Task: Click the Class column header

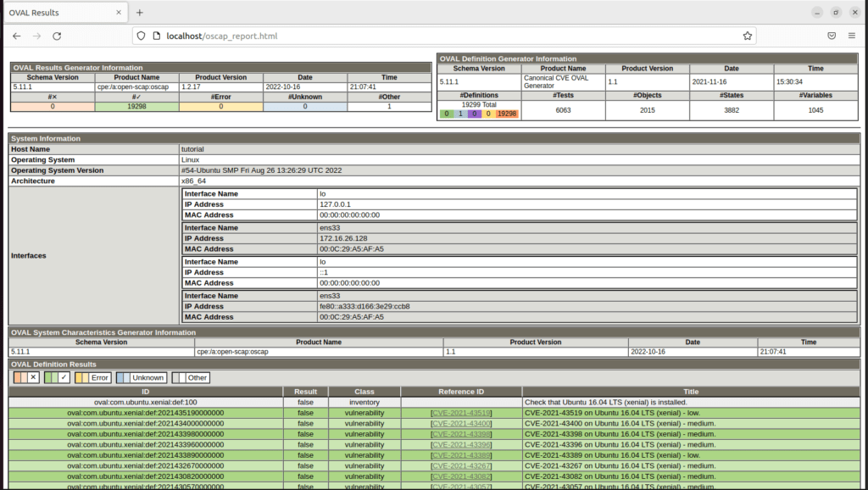Action: coord(364,392)
